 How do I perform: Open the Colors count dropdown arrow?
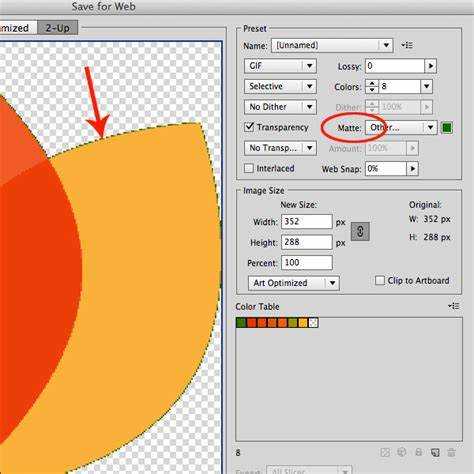tap(427, 87)
